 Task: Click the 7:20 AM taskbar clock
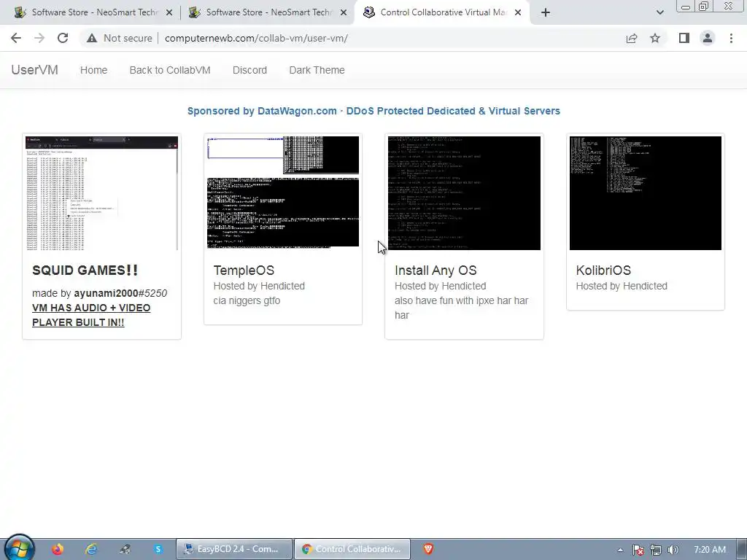pos(710,550)
